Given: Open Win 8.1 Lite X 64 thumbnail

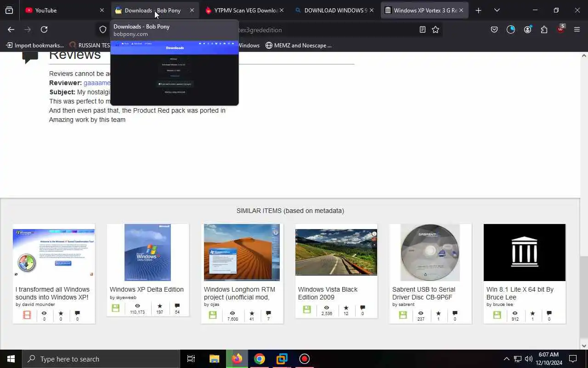Looking at the screenshot, I should click(525, 252).
